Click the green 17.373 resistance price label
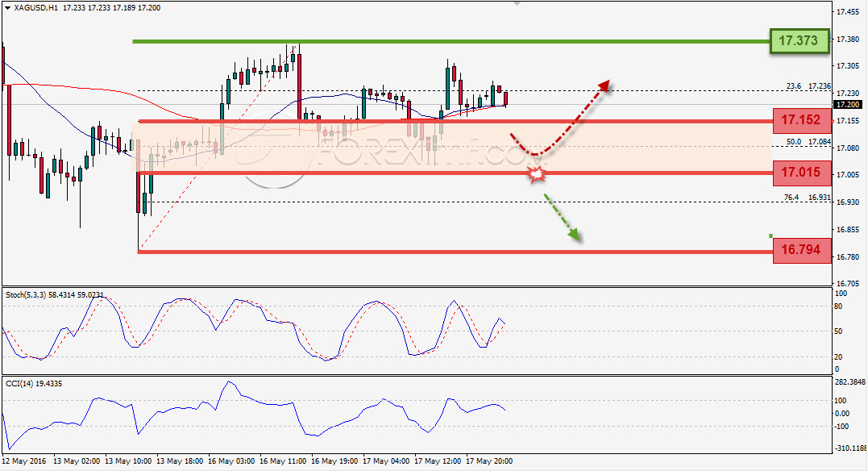The width and height of the screenshot is (868, 471). pos(799,40)
